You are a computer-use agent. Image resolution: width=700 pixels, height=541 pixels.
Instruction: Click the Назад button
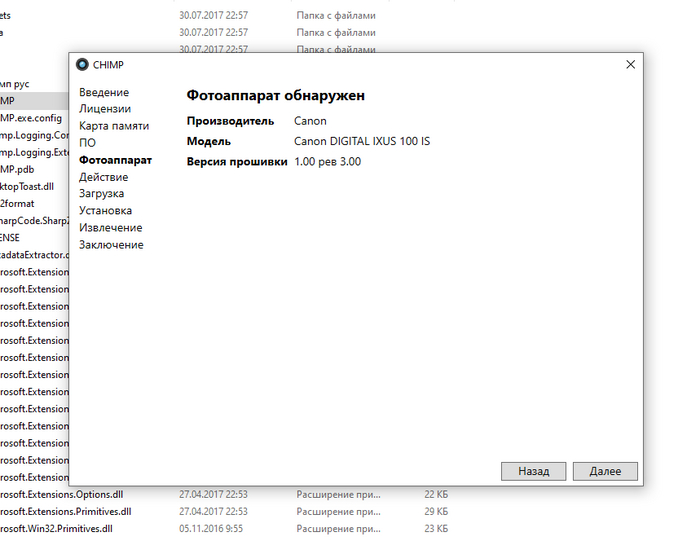point(533,471)
